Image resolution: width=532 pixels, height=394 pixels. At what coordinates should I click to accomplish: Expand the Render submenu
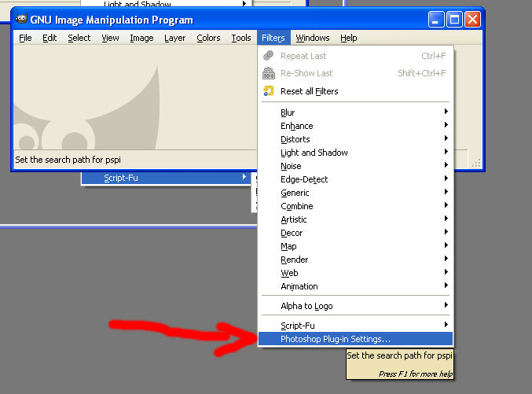click(x=355, y=260)
